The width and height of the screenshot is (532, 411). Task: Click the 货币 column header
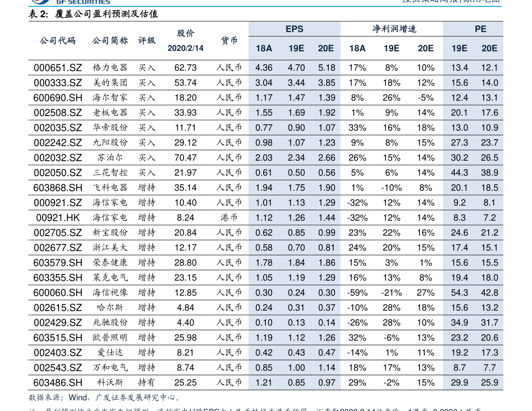[229, 41]
